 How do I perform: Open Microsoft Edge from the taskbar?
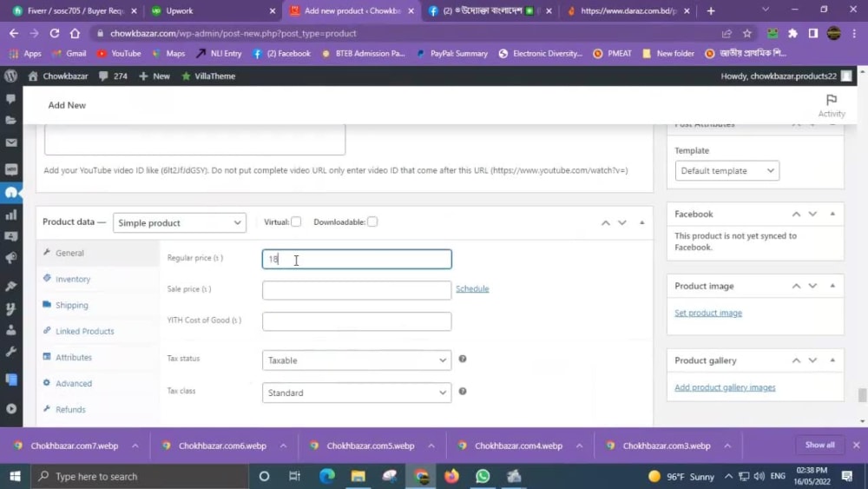point(327,476)
